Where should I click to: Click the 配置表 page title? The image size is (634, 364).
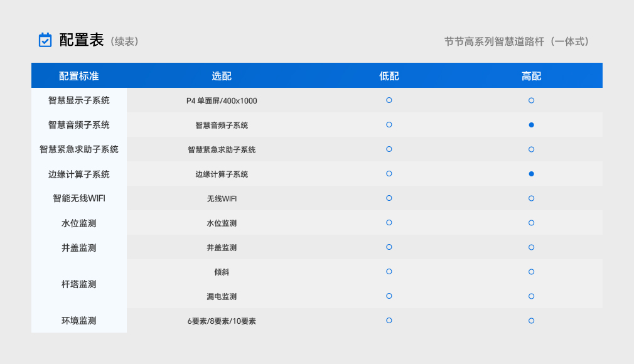coord(82,40)
